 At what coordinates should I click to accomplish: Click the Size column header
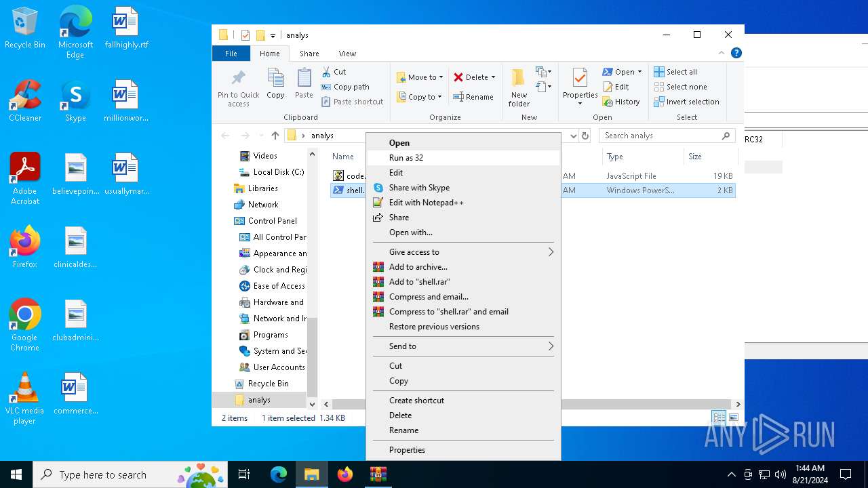(x=709, y=157)
